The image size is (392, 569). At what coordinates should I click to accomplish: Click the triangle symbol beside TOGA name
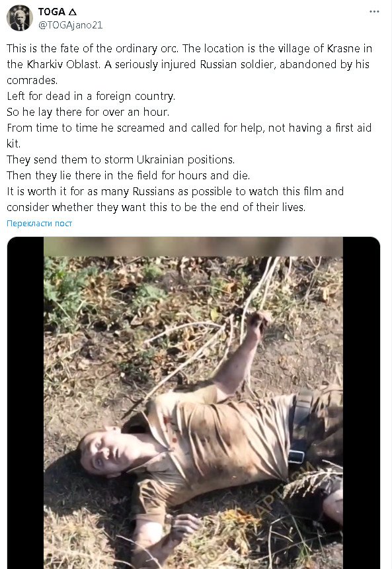(73, 12)
